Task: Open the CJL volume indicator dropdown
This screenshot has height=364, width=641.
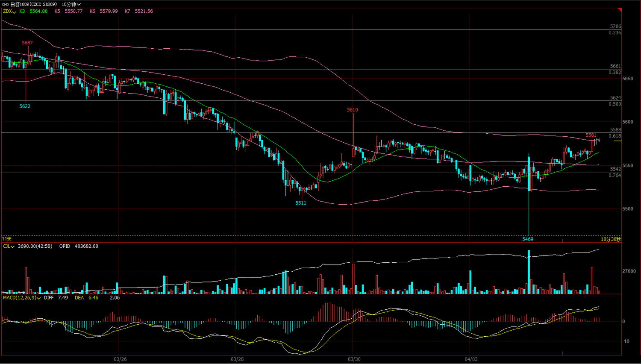Action: pyautogui.click(x=9, y=247)
